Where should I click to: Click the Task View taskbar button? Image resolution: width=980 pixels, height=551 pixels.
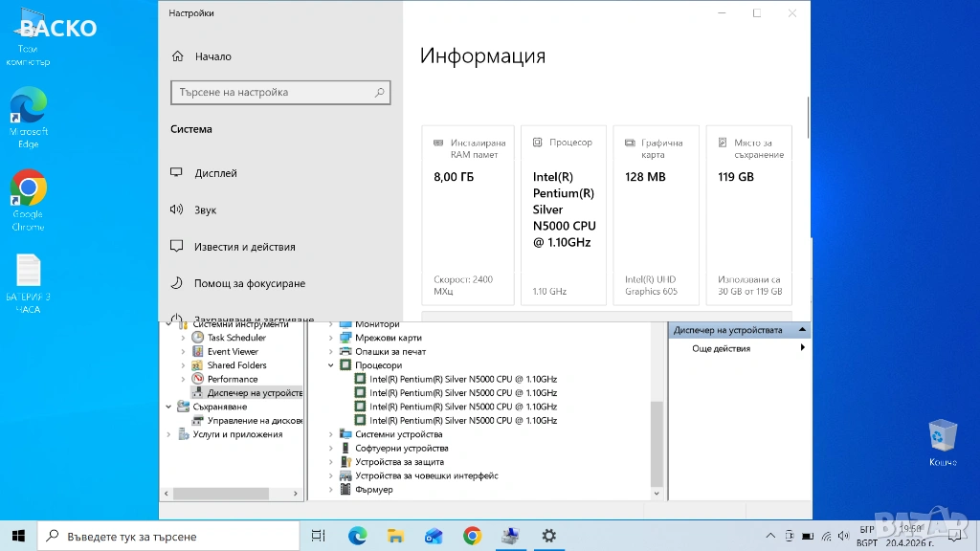tap(319, 536)
